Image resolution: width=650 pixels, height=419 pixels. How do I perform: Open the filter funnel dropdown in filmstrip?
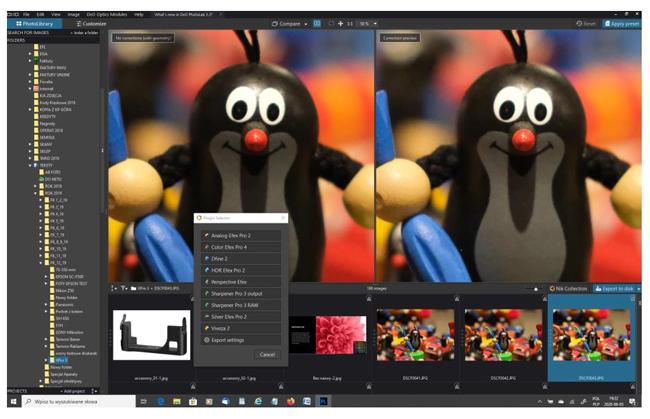(124, 288)
